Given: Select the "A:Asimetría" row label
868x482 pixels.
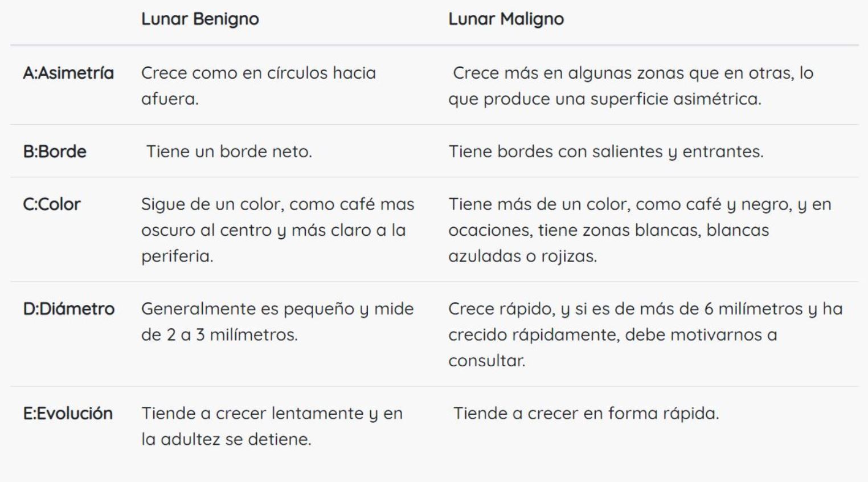Looking at the screenshot, I should 68,73.
